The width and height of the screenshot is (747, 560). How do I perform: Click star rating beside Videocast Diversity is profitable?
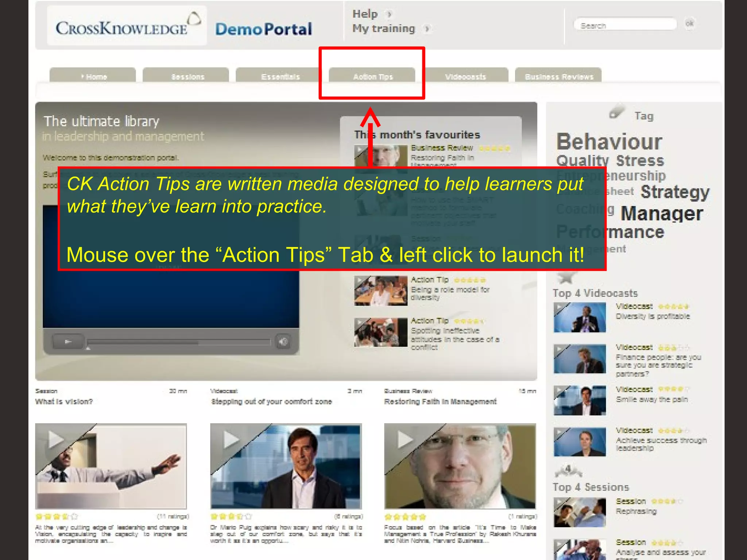[x=673, y=306]
